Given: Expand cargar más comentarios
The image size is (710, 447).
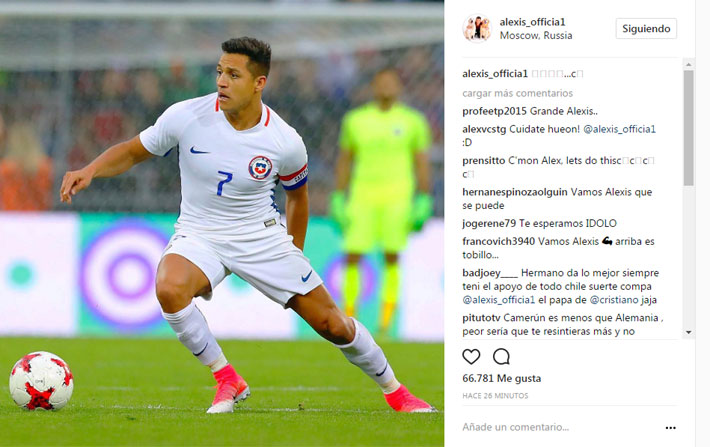Looking at the screenshot, I should [x=518, y=93].
